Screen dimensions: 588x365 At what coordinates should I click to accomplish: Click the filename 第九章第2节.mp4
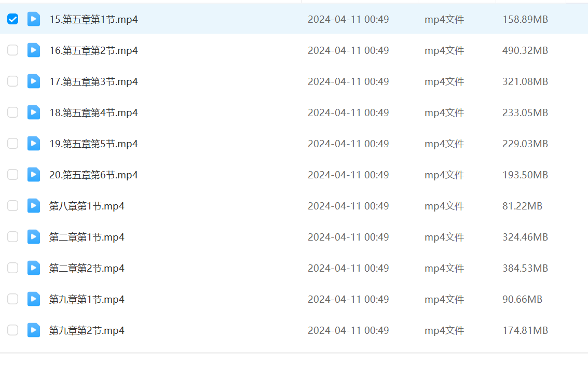coord(87,330)
